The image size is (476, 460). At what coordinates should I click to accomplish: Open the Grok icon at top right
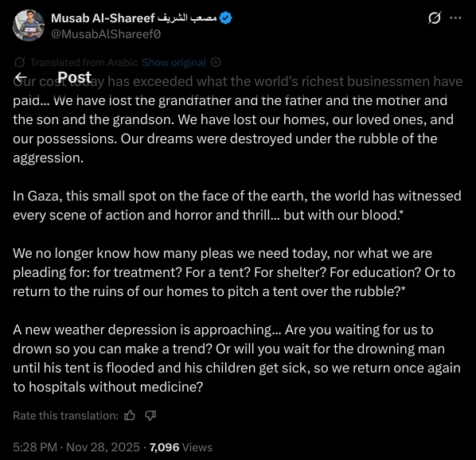tap(434, 18)
